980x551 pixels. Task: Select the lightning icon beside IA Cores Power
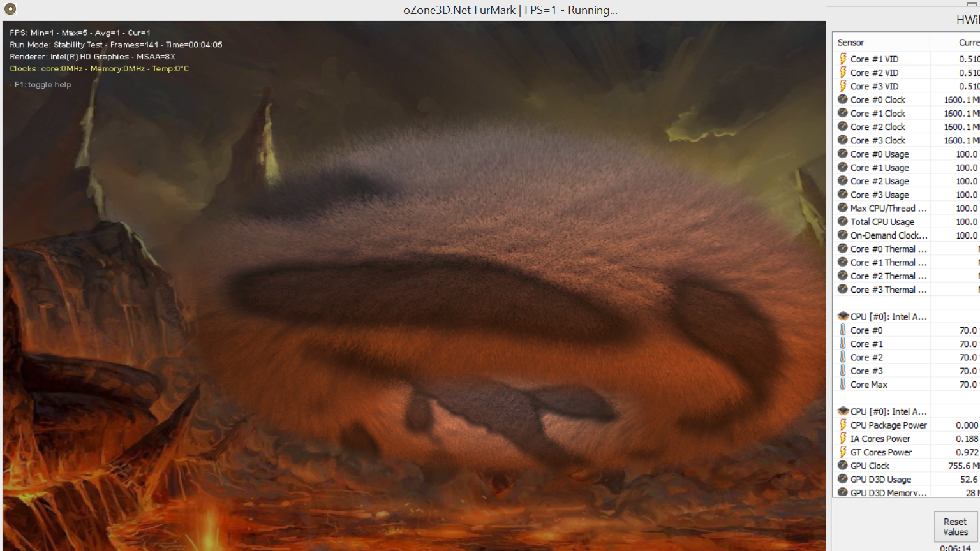843,438
